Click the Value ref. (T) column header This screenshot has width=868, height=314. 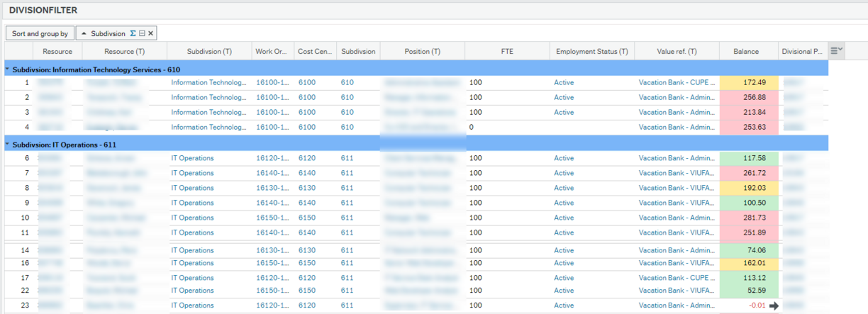pyautogui.click(x=677, y=51)
